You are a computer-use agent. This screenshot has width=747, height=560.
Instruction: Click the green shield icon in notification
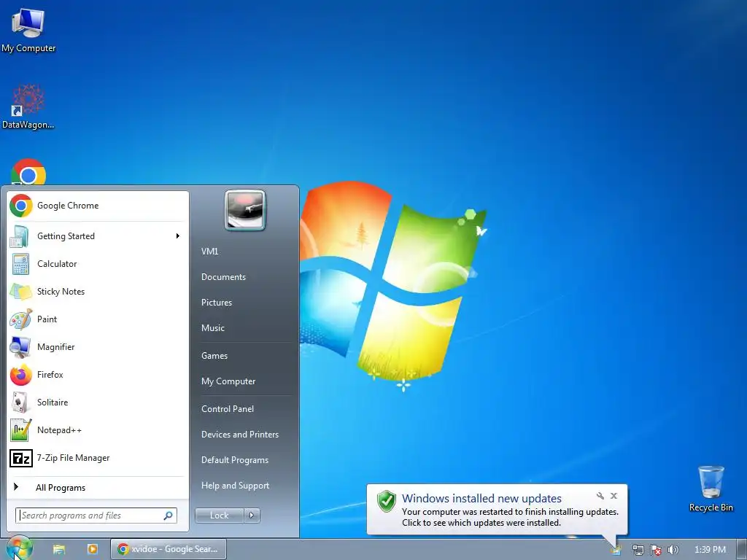387,501
